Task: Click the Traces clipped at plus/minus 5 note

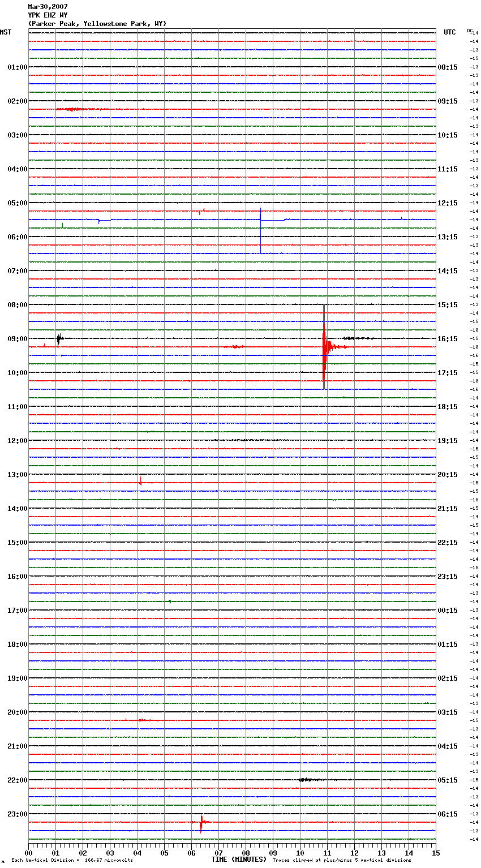Action: click(342, 861)
